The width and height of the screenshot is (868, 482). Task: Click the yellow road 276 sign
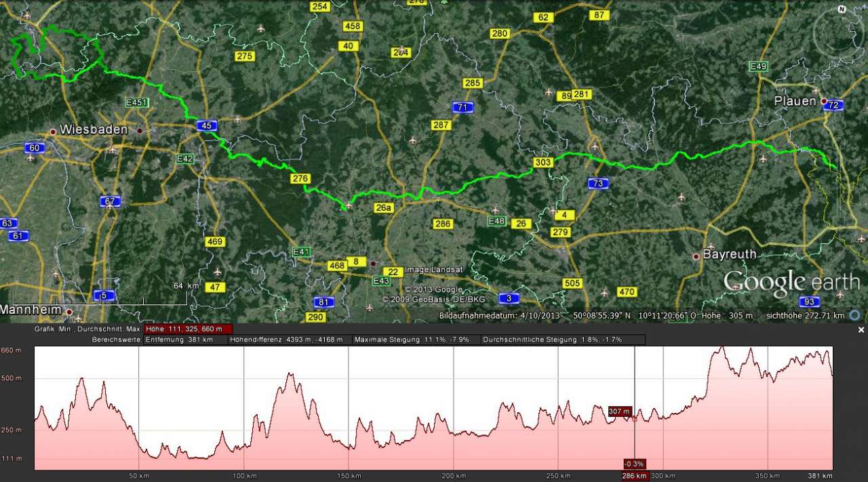(300, 178)
